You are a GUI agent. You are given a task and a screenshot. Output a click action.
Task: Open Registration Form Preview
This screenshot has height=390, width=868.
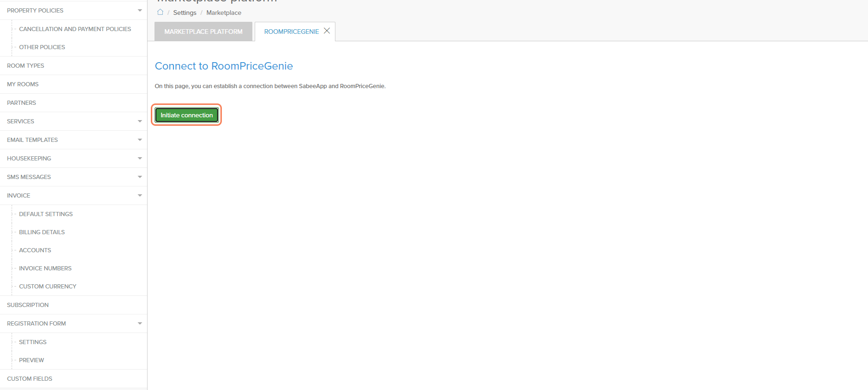point(32,360)
